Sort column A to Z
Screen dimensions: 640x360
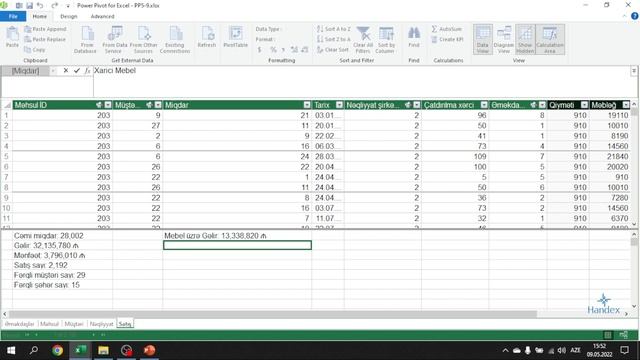click(333, 29)
